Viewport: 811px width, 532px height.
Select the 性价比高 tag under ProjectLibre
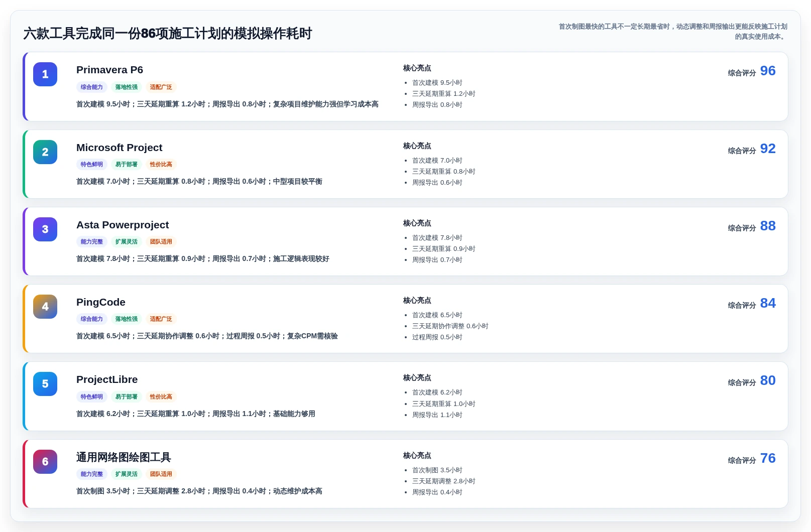161,396
